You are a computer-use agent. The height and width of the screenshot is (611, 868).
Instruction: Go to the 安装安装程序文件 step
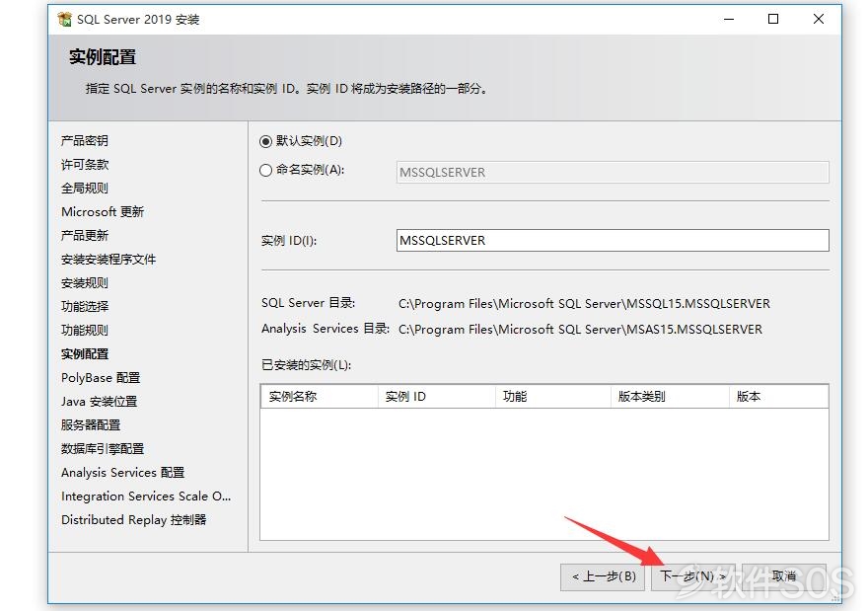(108, 260)
